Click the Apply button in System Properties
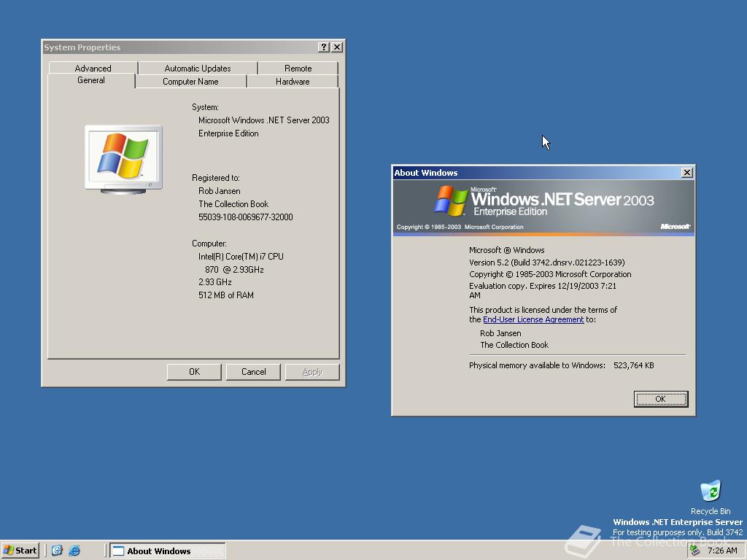Viewport: 747px width, 560px height. click(x=312, y=371)
